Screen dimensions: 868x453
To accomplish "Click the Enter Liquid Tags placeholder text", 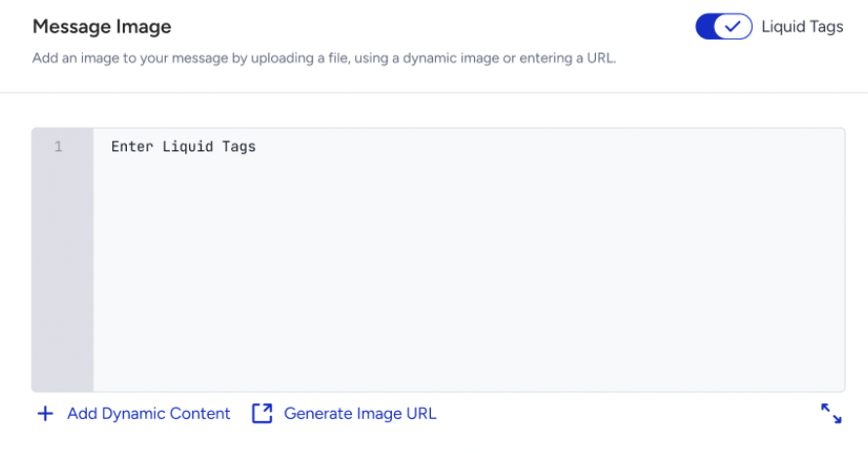I will pos(183,147).
